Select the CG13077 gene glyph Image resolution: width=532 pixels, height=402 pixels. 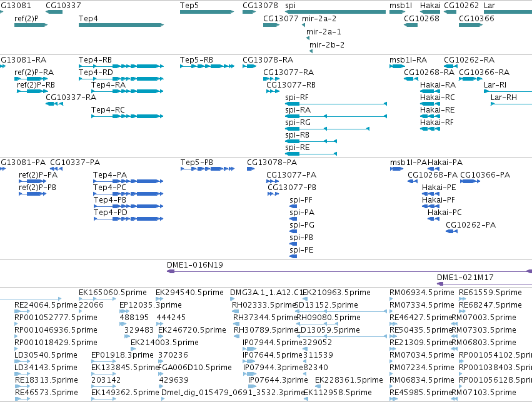coord(271,25)
